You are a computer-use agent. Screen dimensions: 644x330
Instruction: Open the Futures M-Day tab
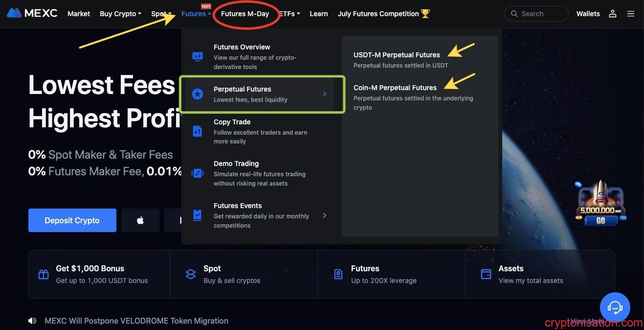245,14
